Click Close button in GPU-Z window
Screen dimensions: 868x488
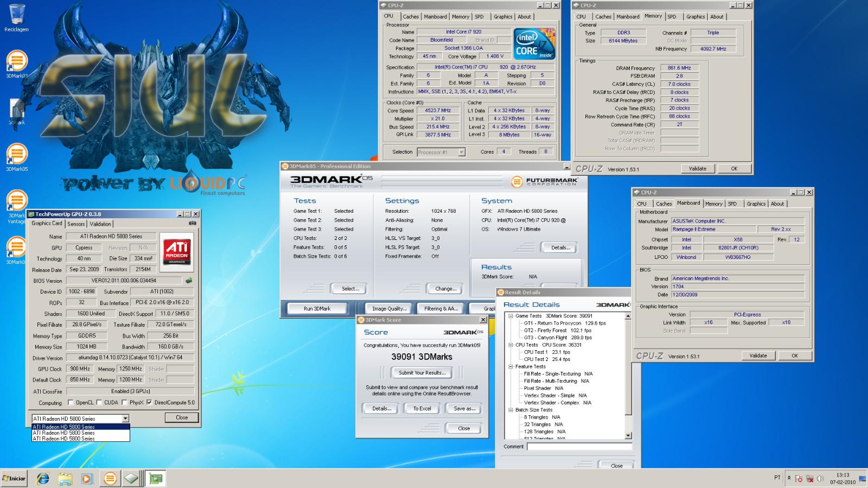coord(182,417)
